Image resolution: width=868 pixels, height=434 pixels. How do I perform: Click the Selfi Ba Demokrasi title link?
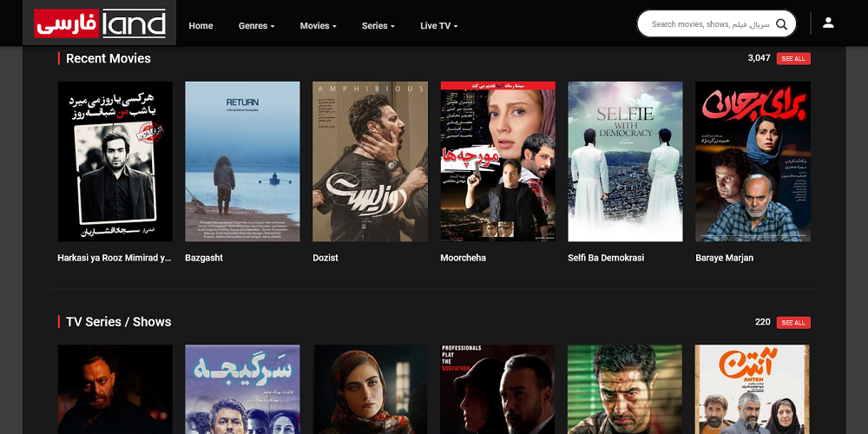[606, 258]
